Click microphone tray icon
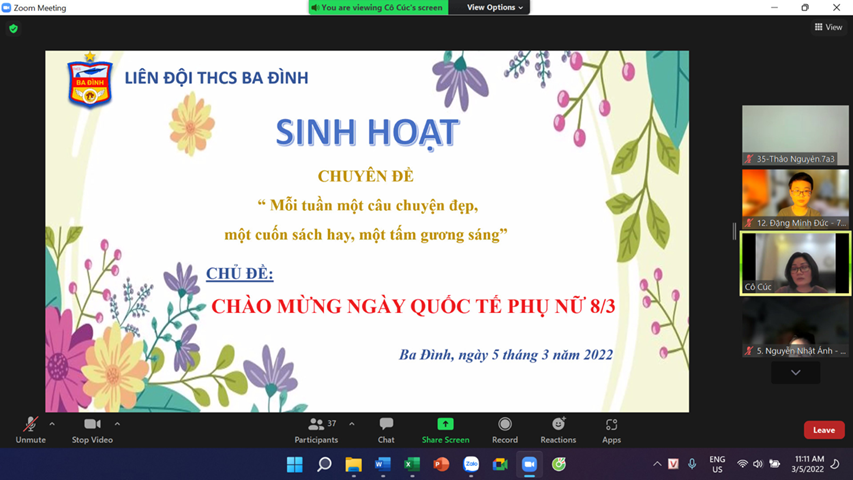The image size is (853, 480). tap(692, 464)
